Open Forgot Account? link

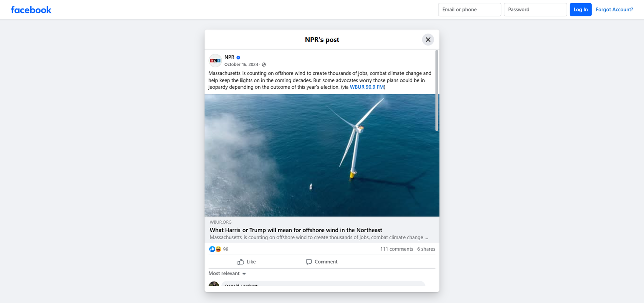[x=614, y=10]
